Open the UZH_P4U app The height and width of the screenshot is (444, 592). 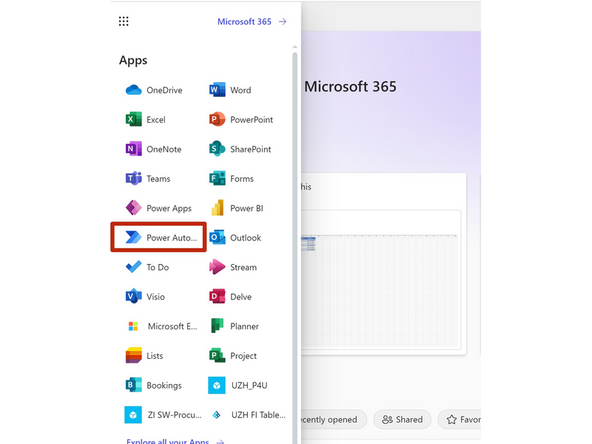coord(238,385)
